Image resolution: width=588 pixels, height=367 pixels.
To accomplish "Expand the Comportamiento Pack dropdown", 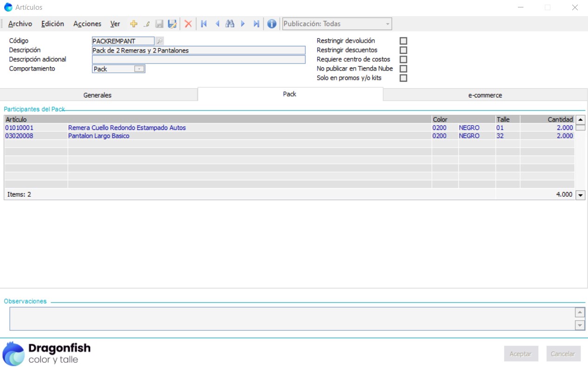I will pyautogui.click(x=139, y=69).
